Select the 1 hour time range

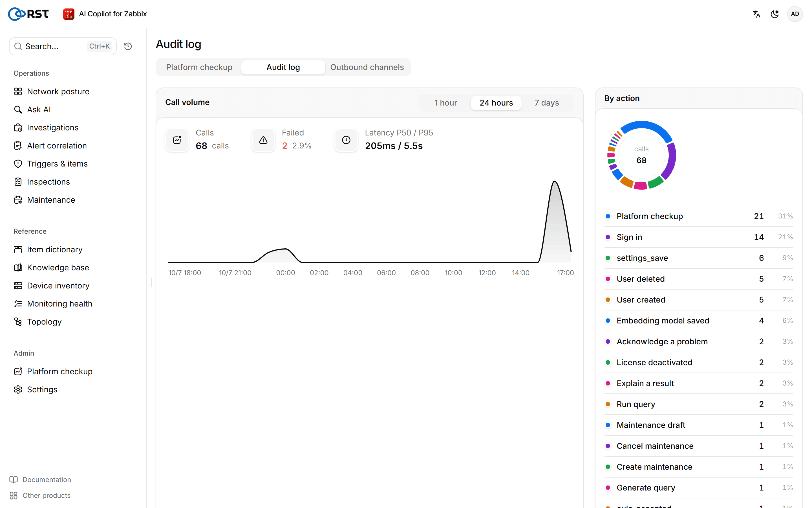(x=445, y=102)
